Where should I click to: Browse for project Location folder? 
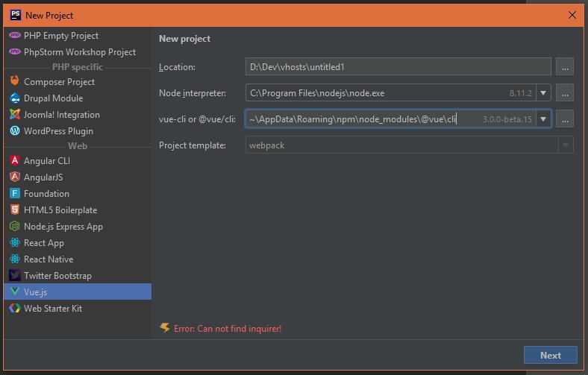[x=565, y=67]
